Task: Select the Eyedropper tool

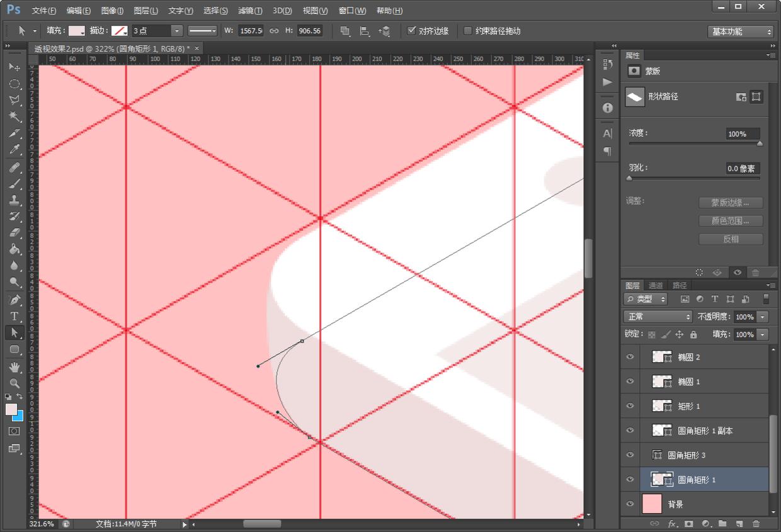Action: (14, 150)
